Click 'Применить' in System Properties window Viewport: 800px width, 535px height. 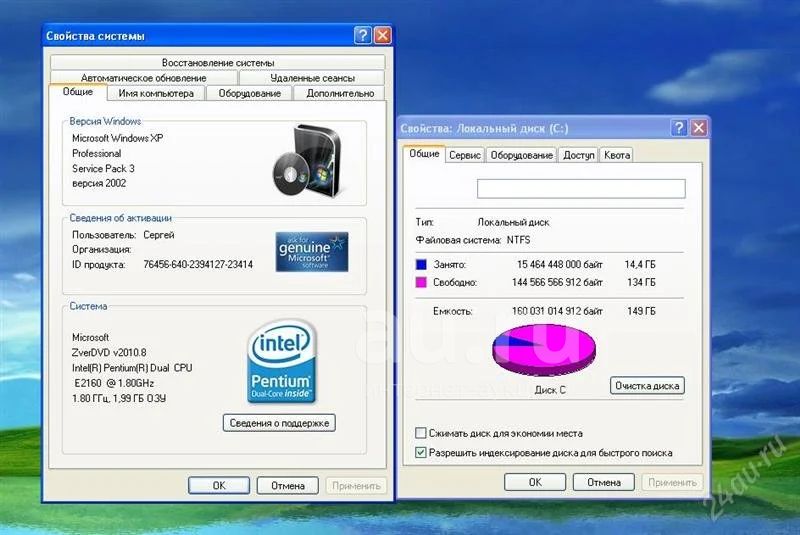point(356,486)
